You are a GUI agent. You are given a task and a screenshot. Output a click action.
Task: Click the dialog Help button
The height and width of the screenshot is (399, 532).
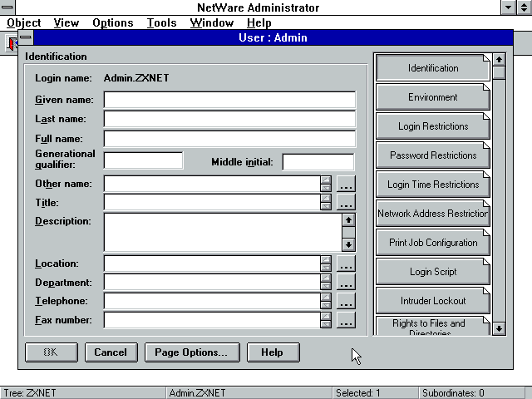273,352
